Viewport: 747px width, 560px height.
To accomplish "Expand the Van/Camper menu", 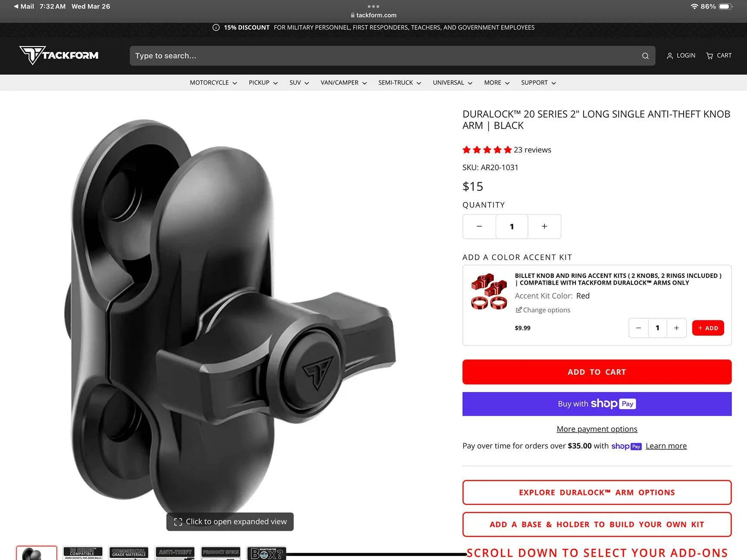I will click(344, 83).
